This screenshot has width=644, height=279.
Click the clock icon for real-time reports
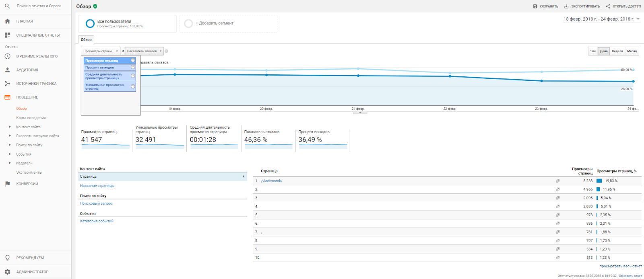(x=7, y=56)
